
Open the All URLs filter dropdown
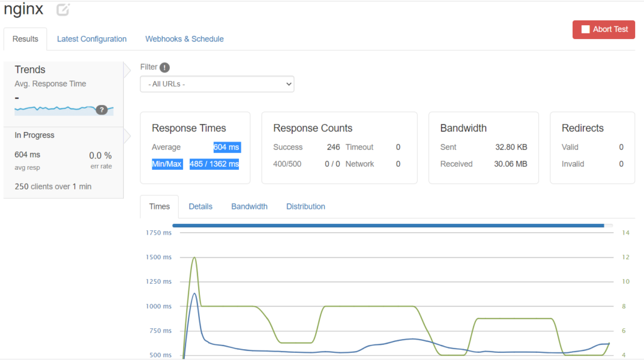pyautogui.click(x=217, y=84)
